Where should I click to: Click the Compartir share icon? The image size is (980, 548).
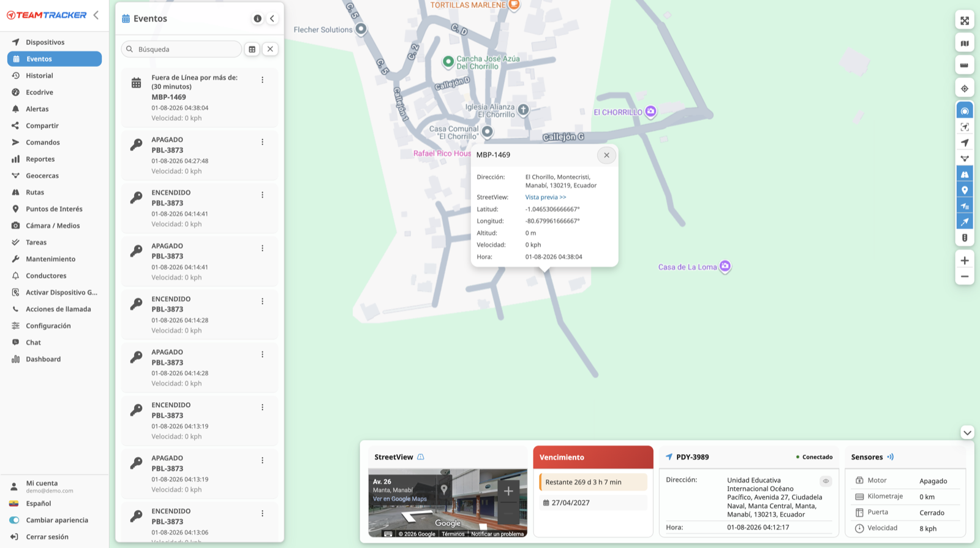coord(15,126)
